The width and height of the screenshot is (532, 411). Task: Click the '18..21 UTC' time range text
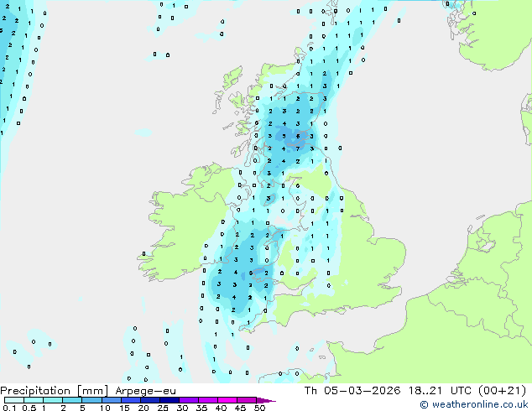pyautogui.click(x=440, y=391)
